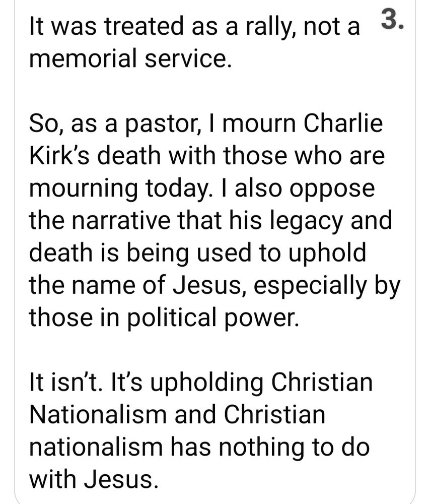This screenshot has height=504, width=430.
Task: Click the line "death is being used to uphold"
Action: coord(197,253)
